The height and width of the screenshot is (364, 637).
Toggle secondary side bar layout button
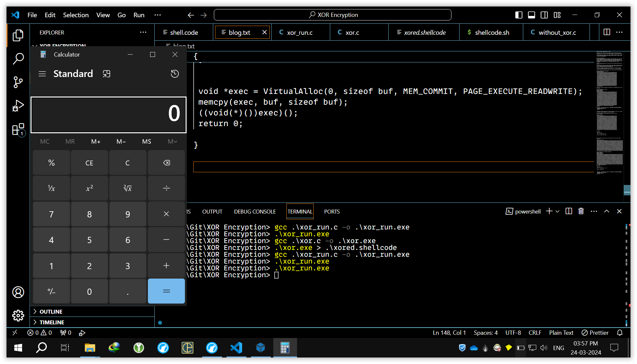(544, 15)
